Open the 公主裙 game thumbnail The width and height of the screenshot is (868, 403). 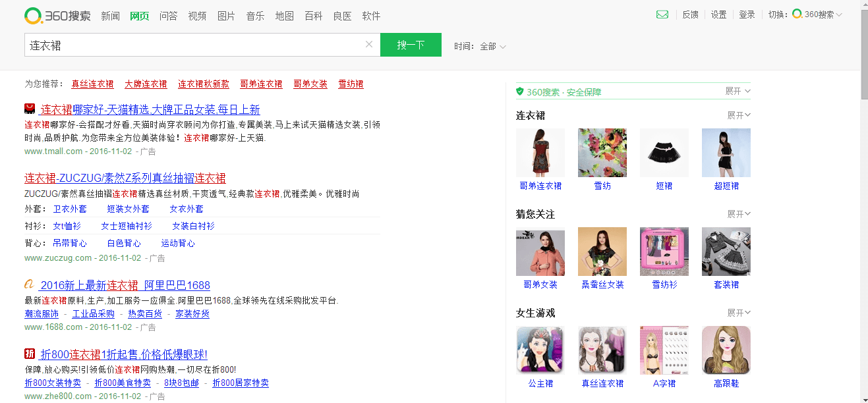tap(540, 350)
